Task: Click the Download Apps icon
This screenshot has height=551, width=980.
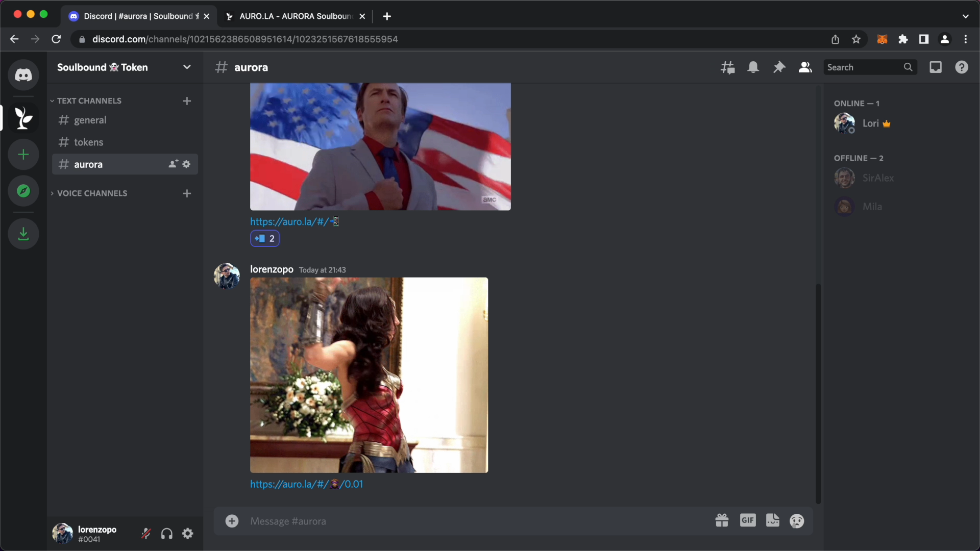Action: point(23,234)
